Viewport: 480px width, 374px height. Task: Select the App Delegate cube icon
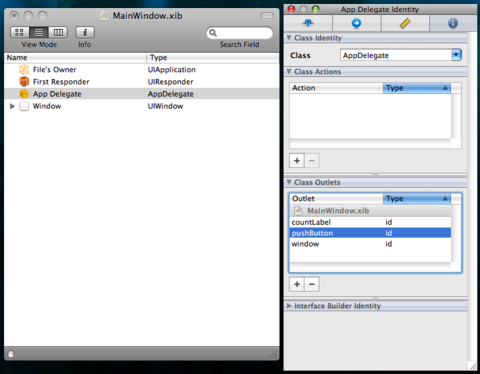coord(24,94)
